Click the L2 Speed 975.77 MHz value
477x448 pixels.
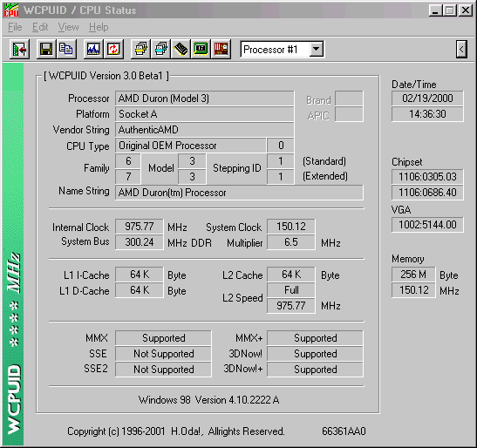291,306
